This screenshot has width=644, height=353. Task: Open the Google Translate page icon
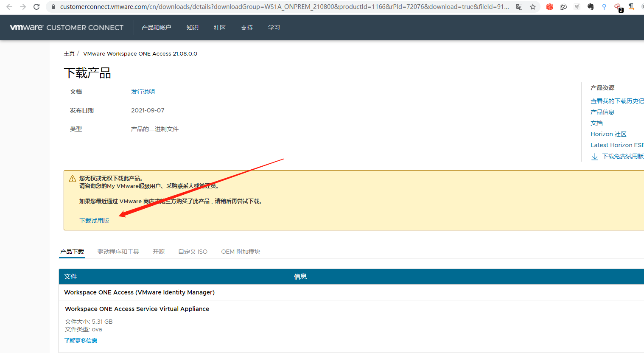519,7
